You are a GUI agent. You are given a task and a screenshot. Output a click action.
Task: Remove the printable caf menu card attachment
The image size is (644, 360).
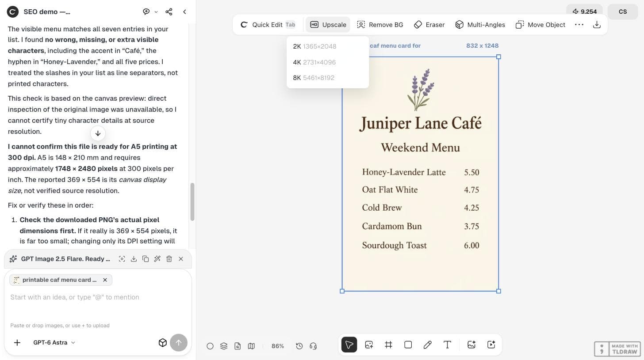coord(105,280)
